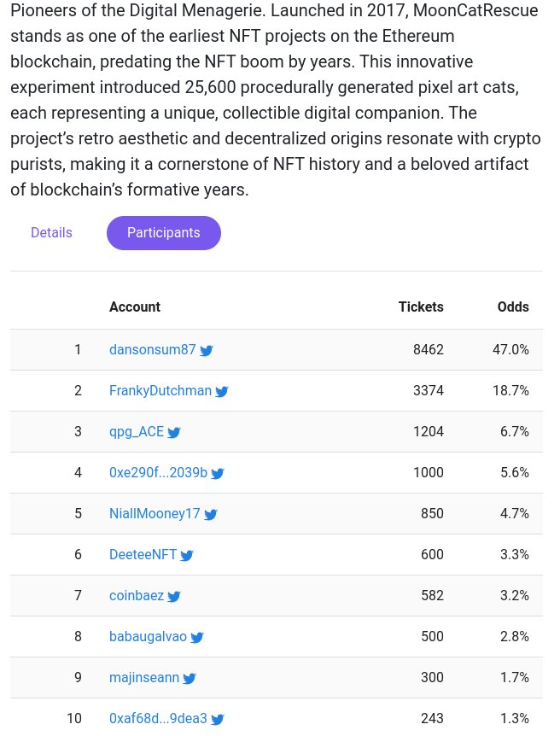
Task: Open coinbaez participant link
Action: (x=137, y=596)
